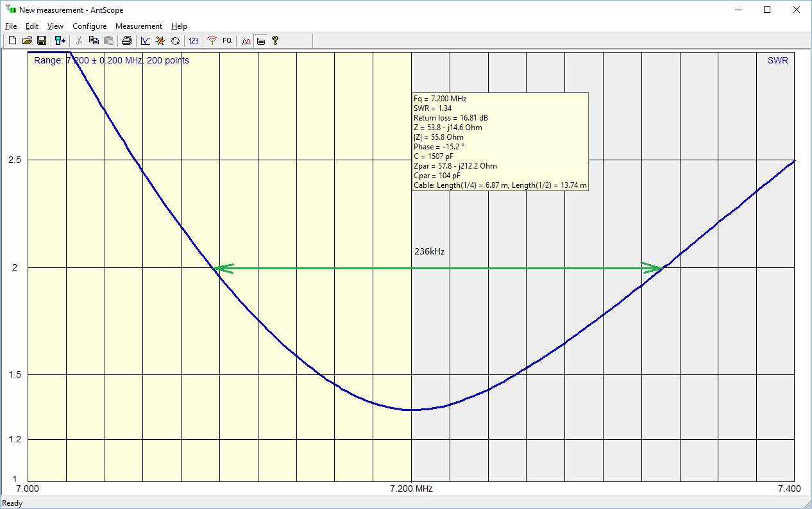Open the File menu
This screenshot has width=812, height=509.
tap(11, 26)
